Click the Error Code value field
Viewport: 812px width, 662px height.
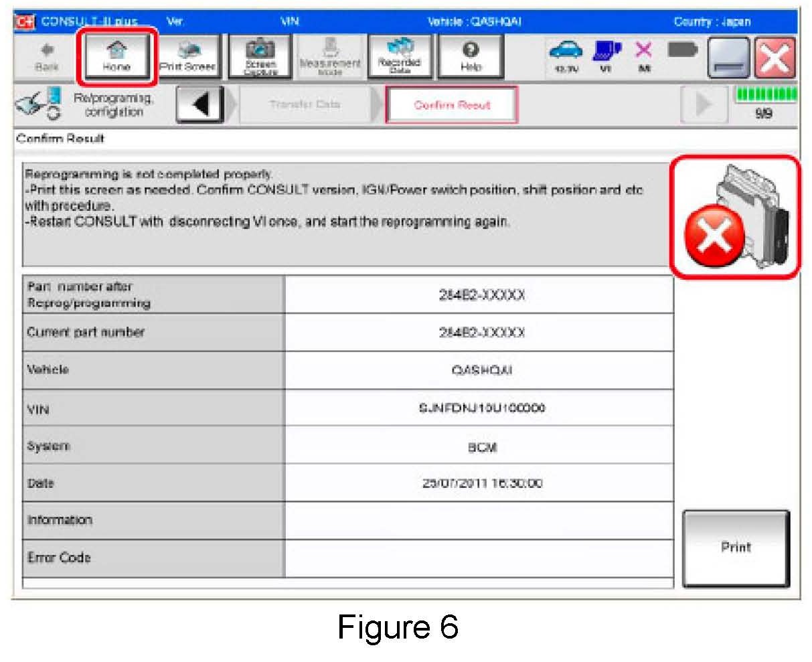click(x=479, y=558)
